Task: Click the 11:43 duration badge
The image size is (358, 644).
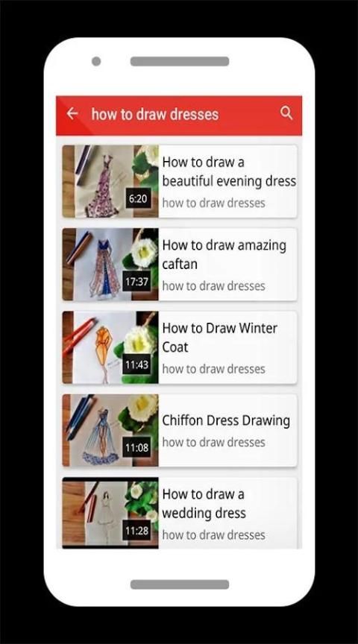Action: pyautogui.click(x=137, y=365)
